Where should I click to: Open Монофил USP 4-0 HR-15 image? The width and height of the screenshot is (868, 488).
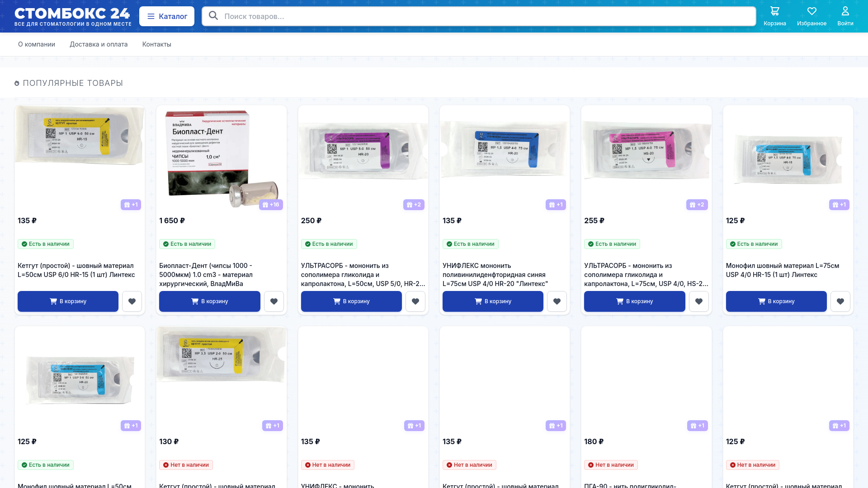click(x=788, y=160)
